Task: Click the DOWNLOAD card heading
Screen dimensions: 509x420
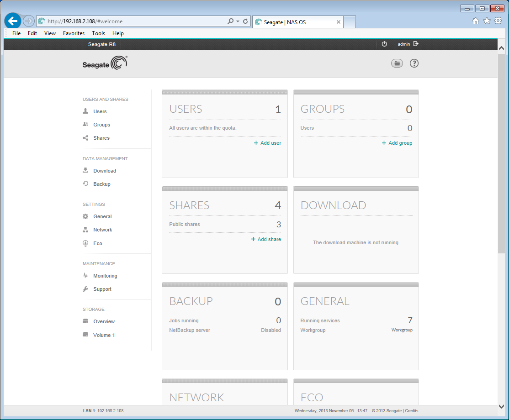Action: point(334,205)
